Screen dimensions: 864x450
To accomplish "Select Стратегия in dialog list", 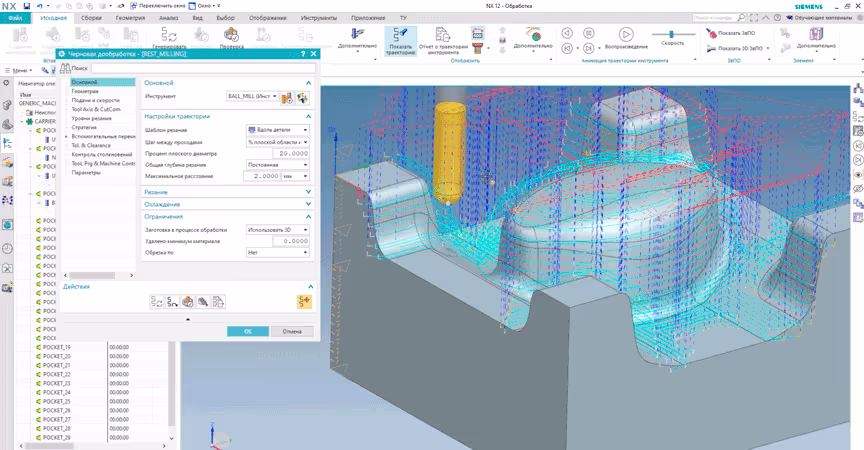I will [84, 127].
